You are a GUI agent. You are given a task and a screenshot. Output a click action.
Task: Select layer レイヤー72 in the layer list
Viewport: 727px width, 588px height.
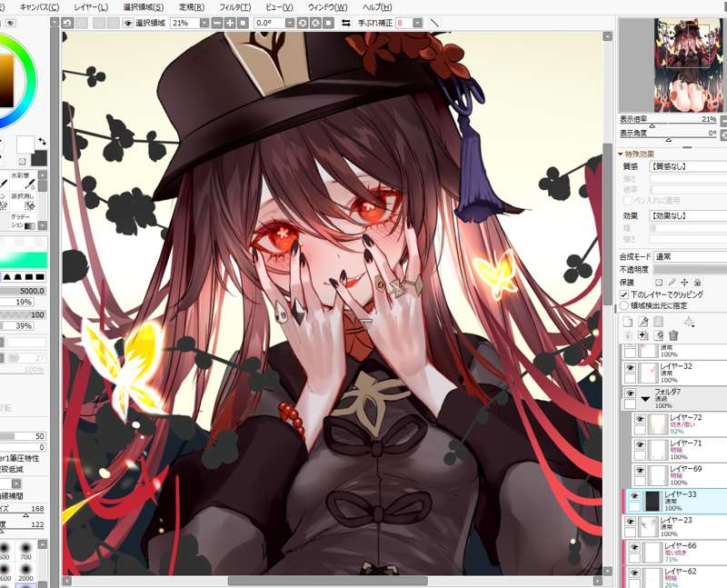click(682, 423)
